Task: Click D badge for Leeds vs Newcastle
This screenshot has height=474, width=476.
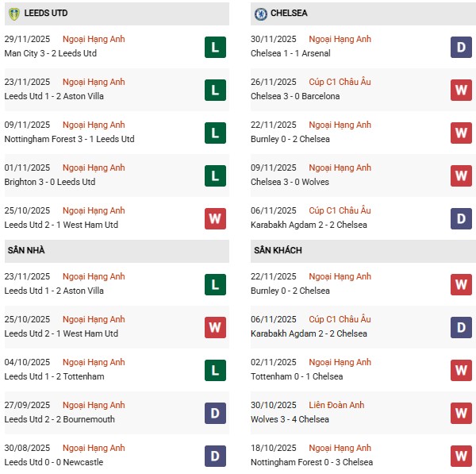Action: coord(214,456)
